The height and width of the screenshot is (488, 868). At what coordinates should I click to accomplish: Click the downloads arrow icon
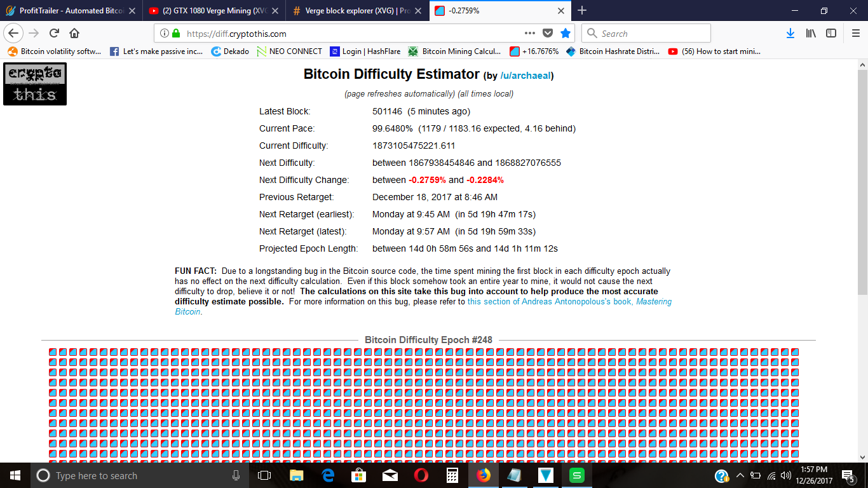click(790, 32)
